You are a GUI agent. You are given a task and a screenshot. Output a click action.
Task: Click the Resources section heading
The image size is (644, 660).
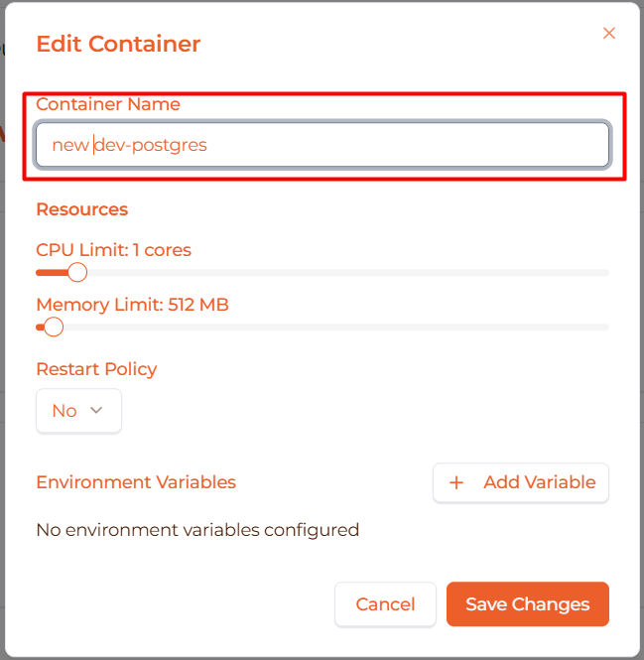[x=82, y=209]
